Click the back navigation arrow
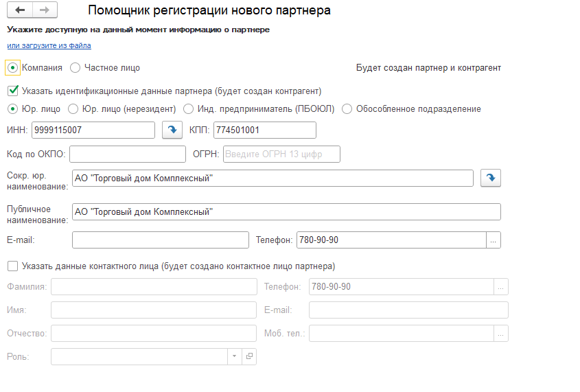 point(20,10)
